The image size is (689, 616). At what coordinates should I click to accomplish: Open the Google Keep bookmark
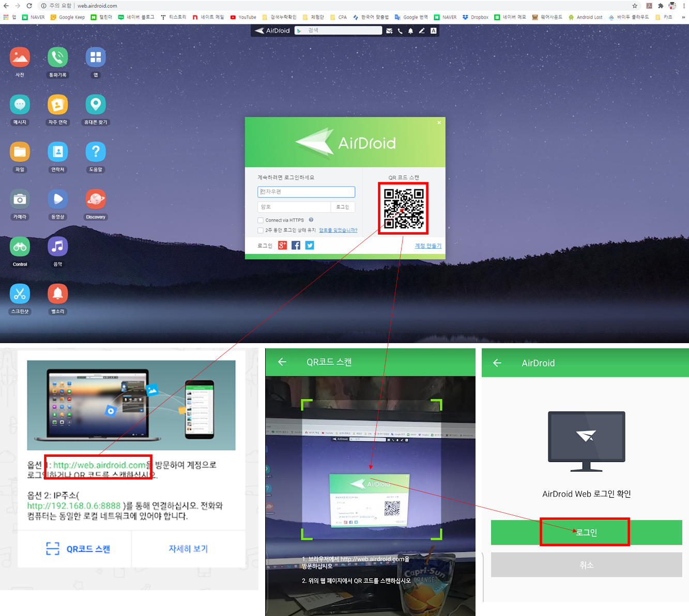(68, 17)
